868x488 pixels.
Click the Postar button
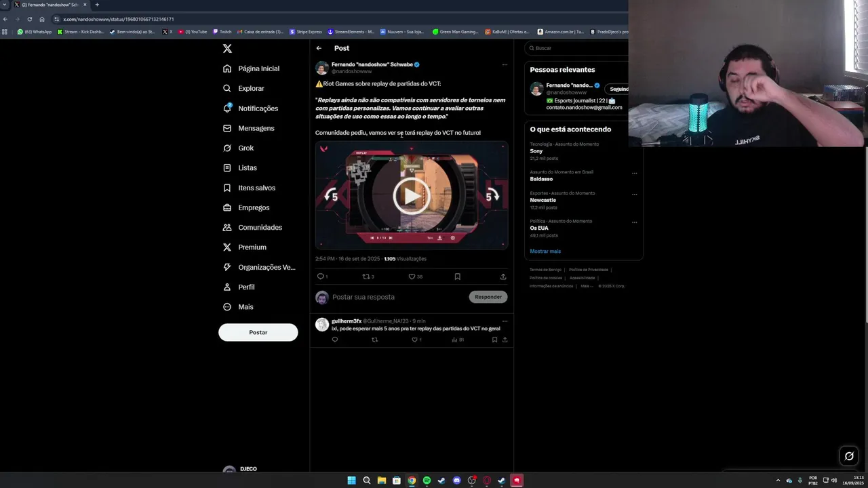click(258, 332)
